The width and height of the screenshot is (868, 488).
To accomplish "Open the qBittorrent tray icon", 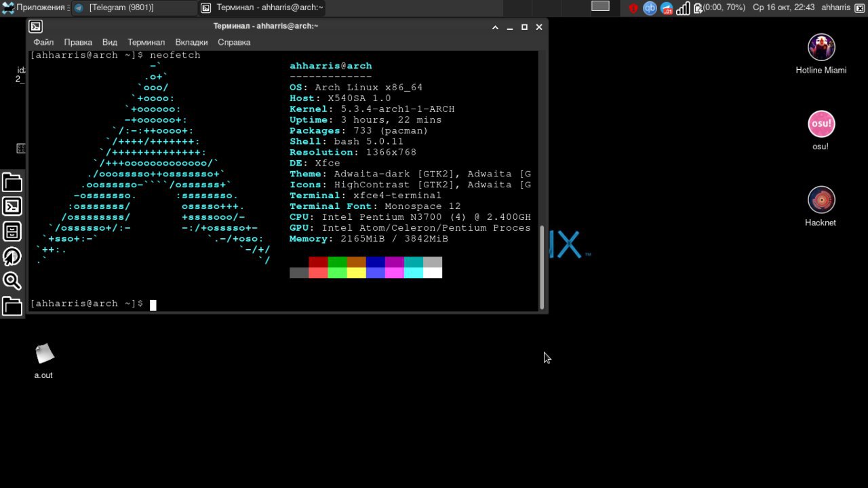I will pyautogui.click(x=650, y=8).
